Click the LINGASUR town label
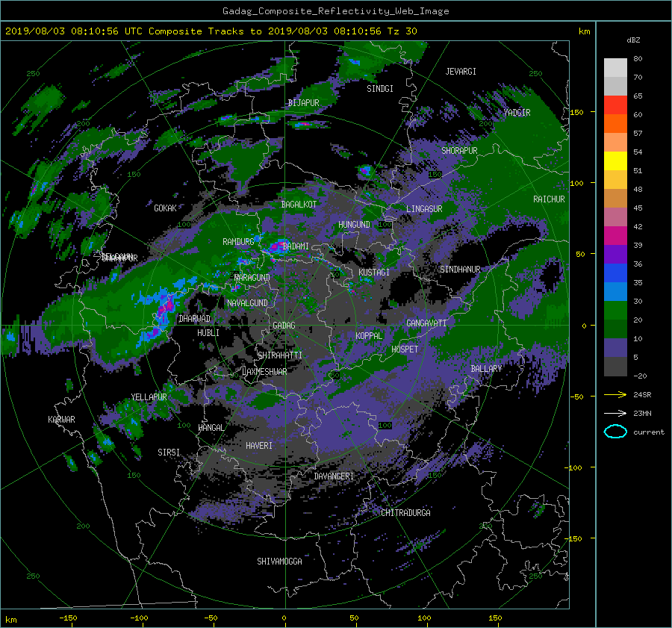Screen dimensions: 672x628 coord(424,209)
